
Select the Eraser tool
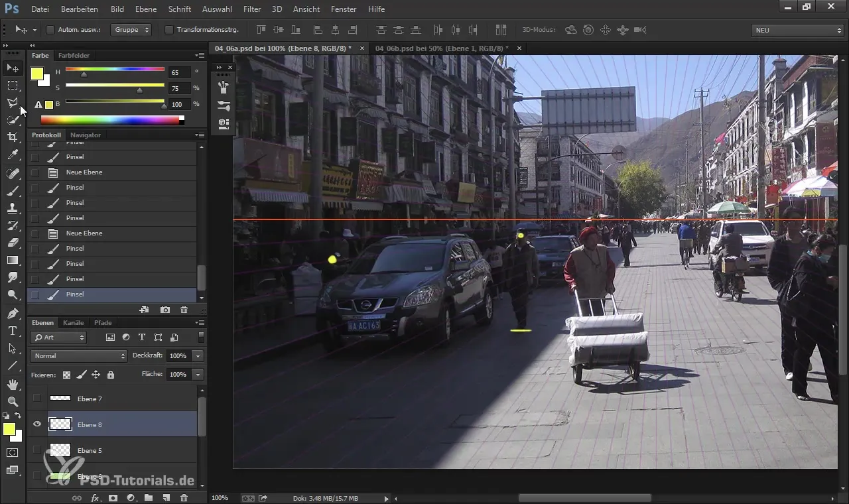point(13,243)
